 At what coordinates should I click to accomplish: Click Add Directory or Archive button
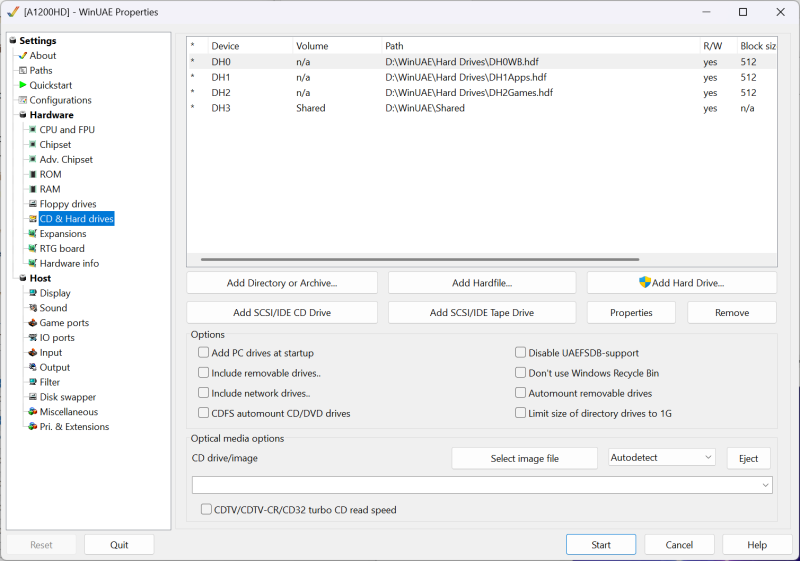tap(282, 283)
